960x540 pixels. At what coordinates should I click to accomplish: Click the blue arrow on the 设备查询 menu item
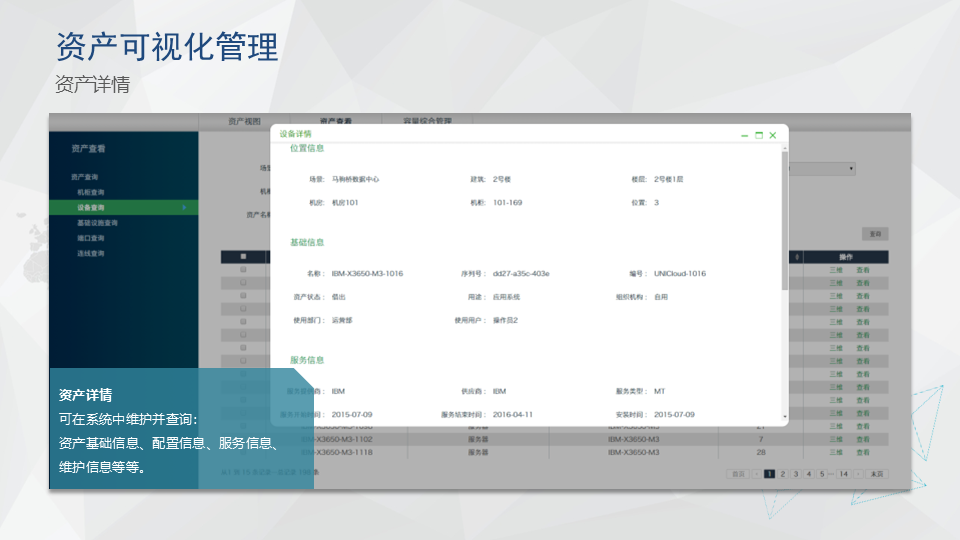click(x=184, y=208)
